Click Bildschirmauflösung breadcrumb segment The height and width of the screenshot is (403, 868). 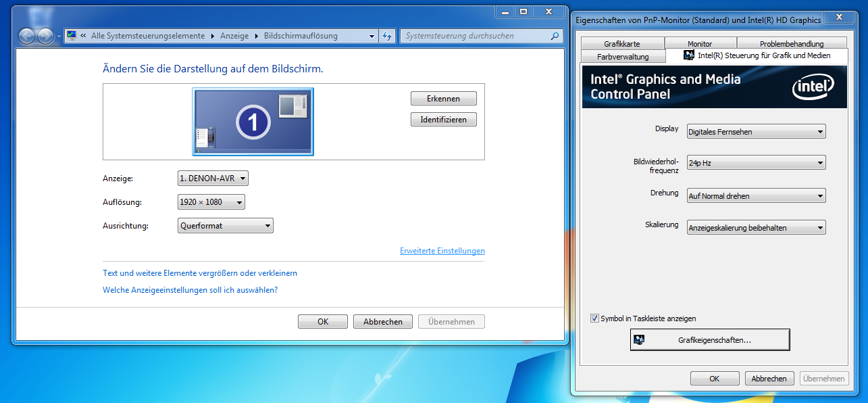pos(301,36)
